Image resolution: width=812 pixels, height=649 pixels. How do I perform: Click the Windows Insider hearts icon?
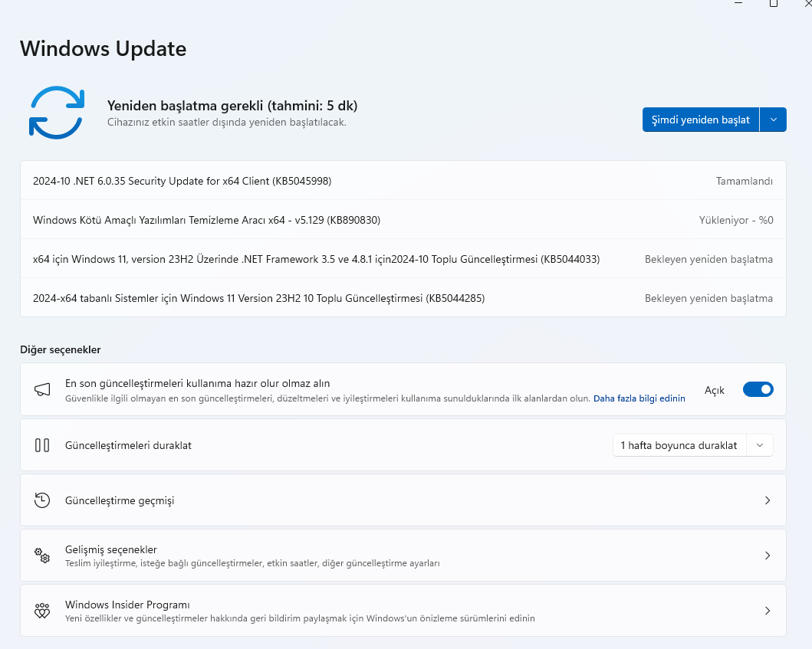pyautogui.click(x=42, y=611)
